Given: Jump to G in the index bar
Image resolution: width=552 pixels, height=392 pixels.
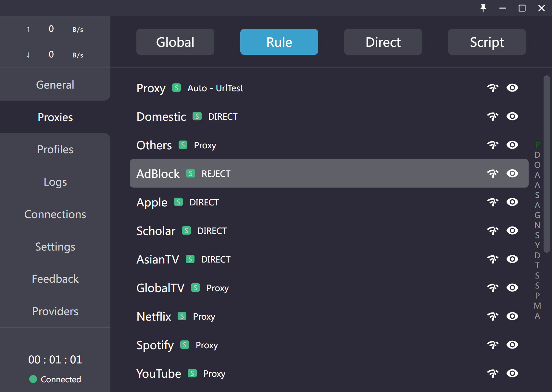Looking at the screenshot, I should click(x=537, y=215).
